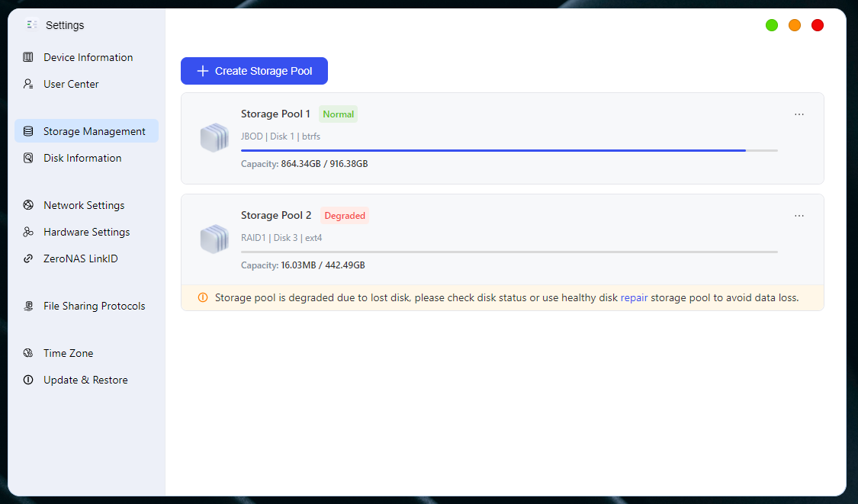The width and height of the screenshot is (858, 504).
Task: Go to Time Zone settings
Action: (x=86, y=353)
